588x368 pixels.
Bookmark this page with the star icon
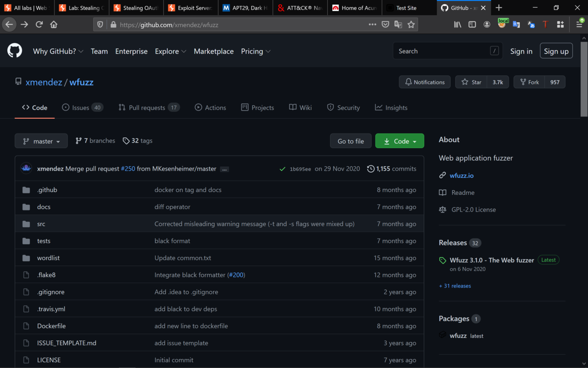[411, 25]
